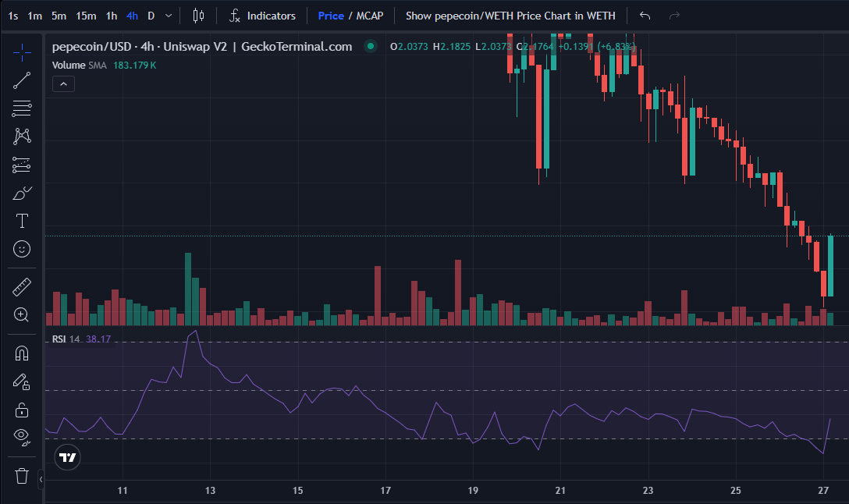Click the green market status dot
Screen dimensions: 849x504
pos(371,46)
